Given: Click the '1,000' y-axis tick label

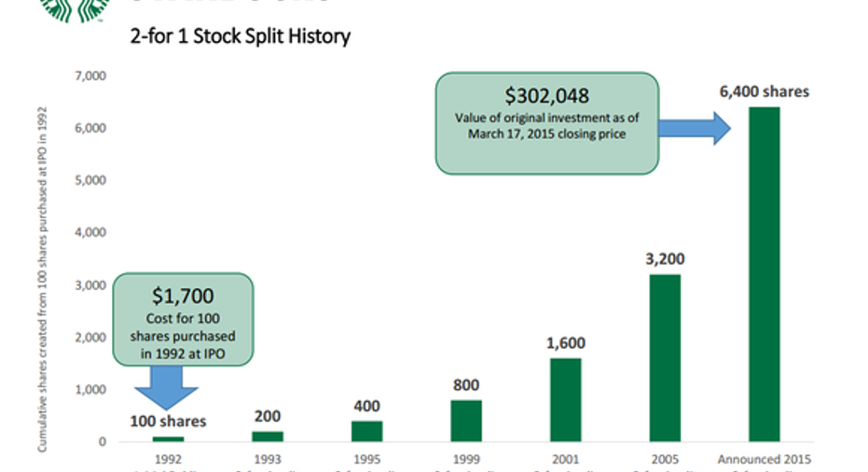Looking at the screenshot, I should pyautogui.click(x=90, y=390).
